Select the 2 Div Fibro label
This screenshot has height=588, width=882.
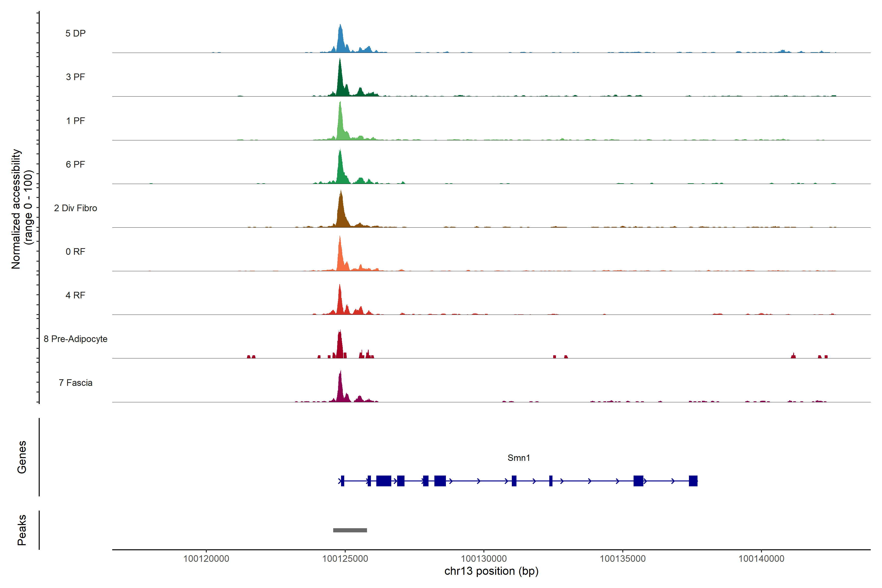[75, 208]
